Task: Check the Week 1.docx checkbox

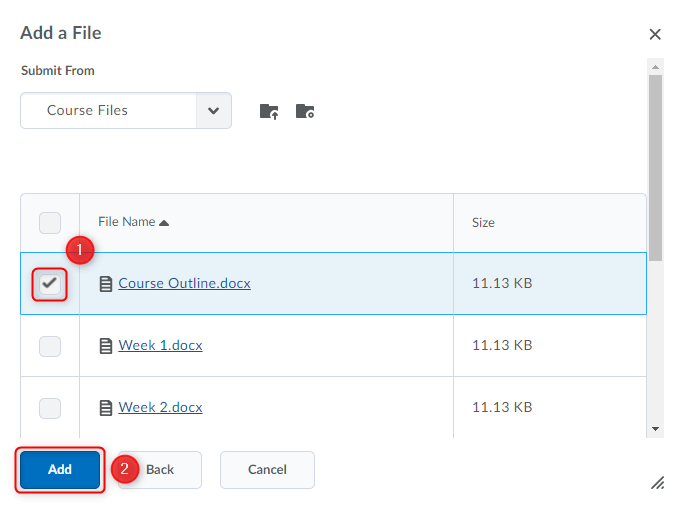Action: (50, 346)
